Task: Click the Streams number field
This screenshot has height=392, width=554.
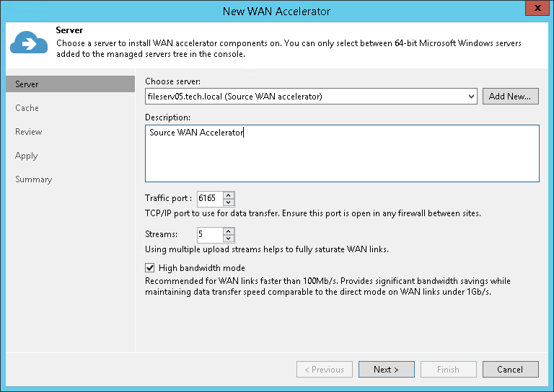Action: click(x=209, y=234)
